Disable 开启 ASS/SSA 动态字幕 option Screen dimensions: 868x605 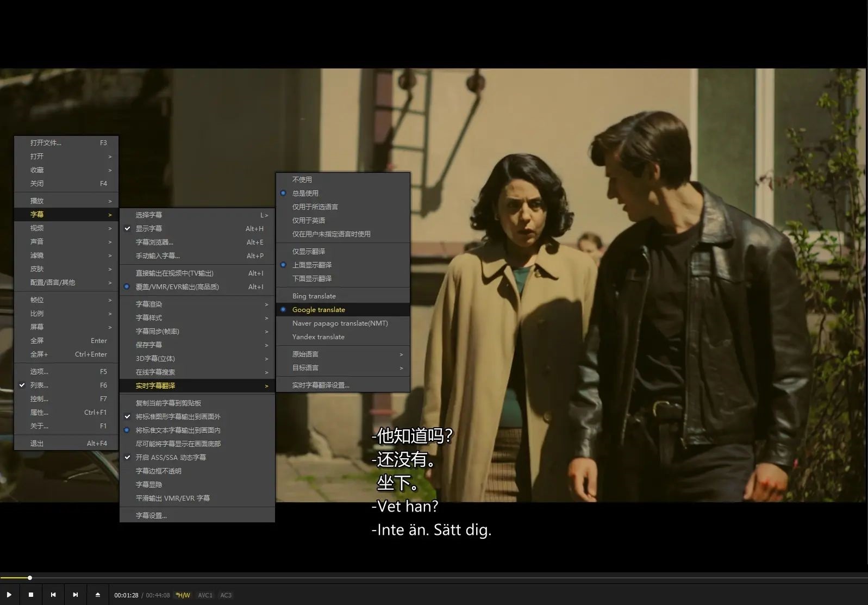[171, 458]
